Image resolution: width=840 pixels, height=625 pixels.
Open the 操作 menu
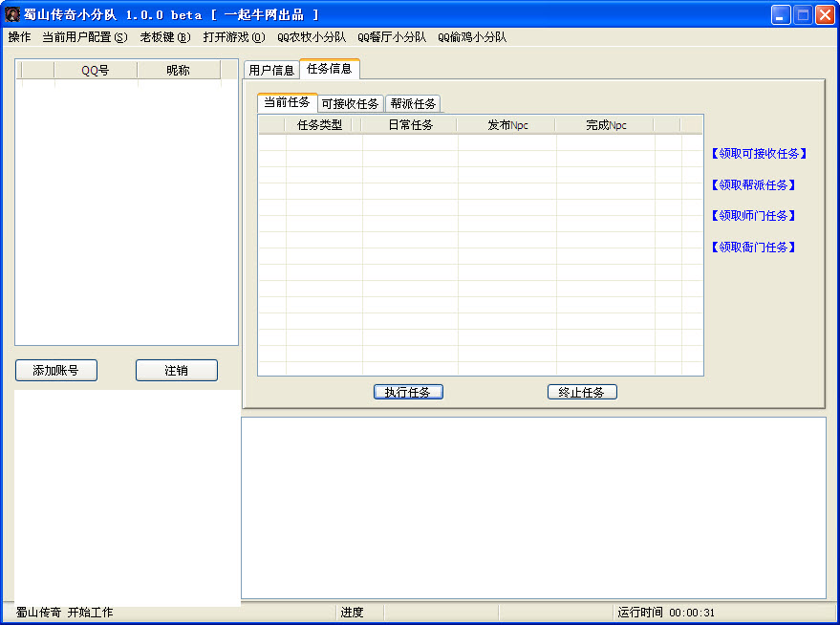tap(20, 37)
